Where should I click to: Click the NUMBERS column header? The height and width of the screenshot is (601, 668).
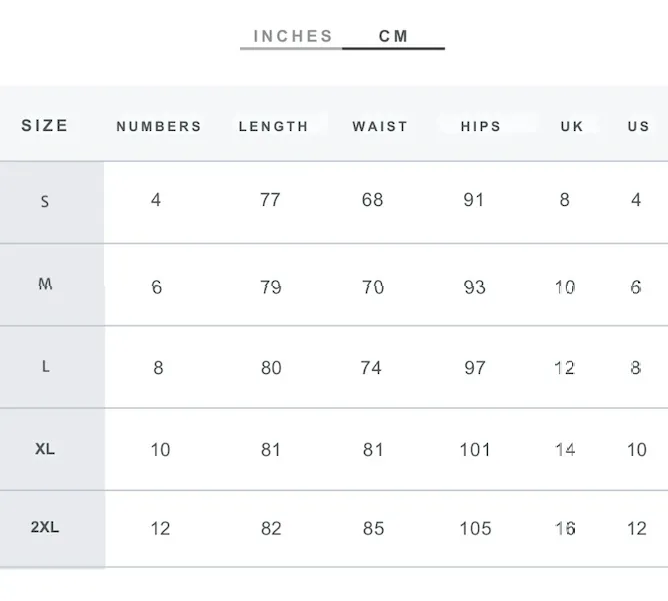tap(158, 127)
